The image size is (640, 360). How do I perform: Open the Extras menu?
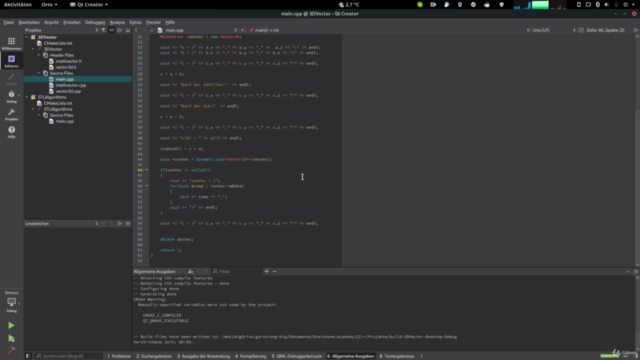136,22
